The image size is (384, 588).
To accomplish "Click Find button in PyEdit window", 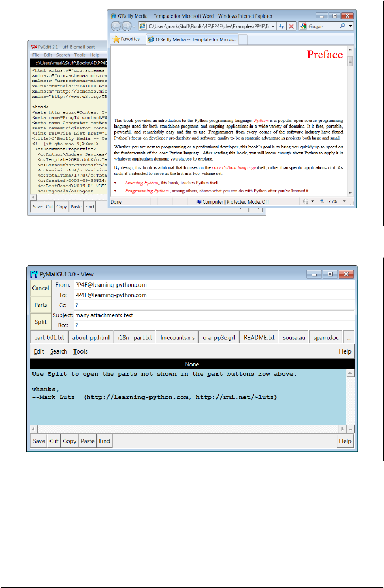I will coord(90,207).
